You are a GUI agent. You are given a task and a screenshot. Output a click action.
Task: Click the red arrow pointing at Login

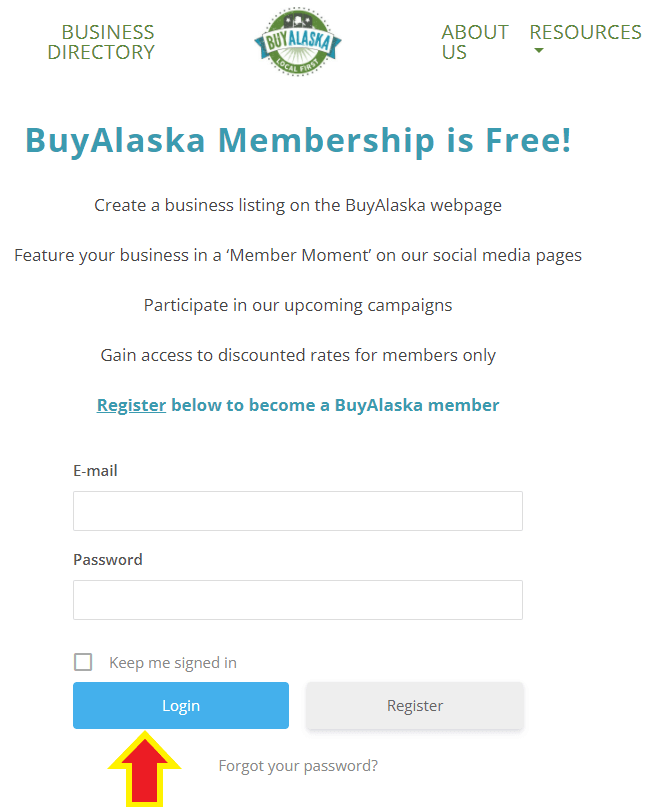[145, 769]
